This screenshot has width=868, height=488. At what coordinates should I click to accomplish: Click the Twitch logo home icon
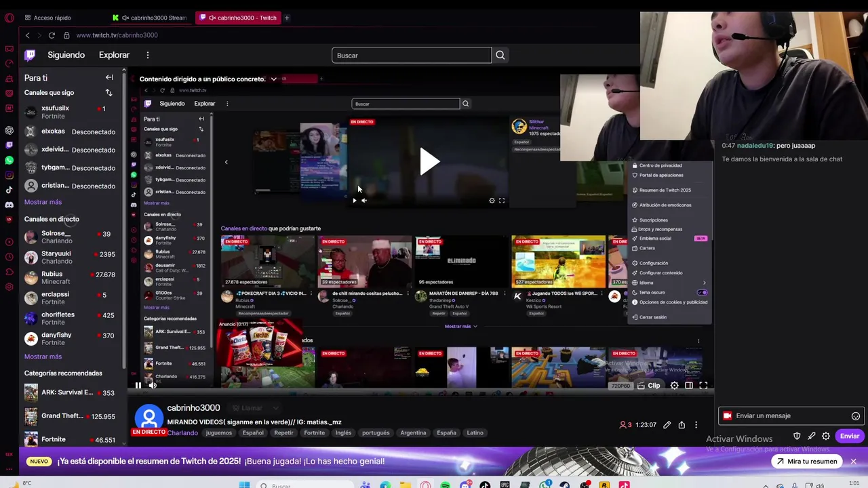(30, 55)
